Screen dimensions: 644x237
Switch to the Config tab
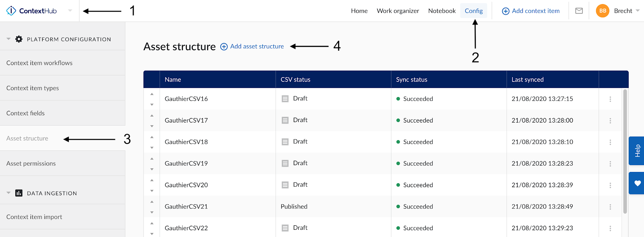(x=473, y=11)
